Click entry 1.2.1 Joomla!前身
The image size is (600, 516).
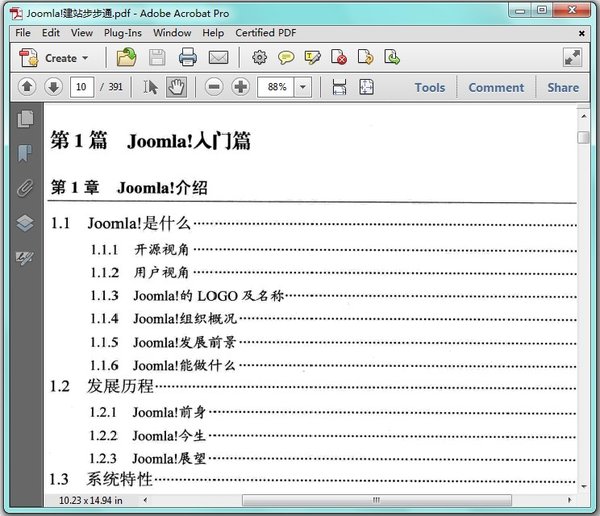click(x=148, y=413)
